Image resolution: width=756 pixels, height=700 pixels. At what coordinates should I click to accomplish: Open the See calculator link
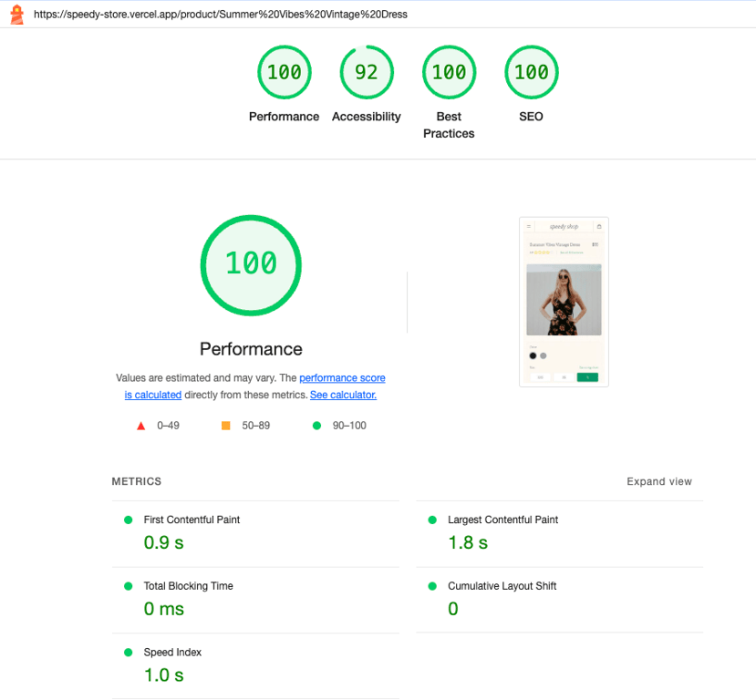(x=343, y=395)
